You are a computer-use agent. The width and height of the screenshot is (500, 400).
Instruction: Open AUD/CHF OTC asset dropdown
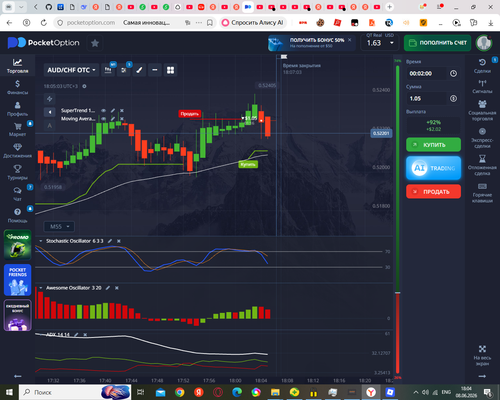(71, 70)
